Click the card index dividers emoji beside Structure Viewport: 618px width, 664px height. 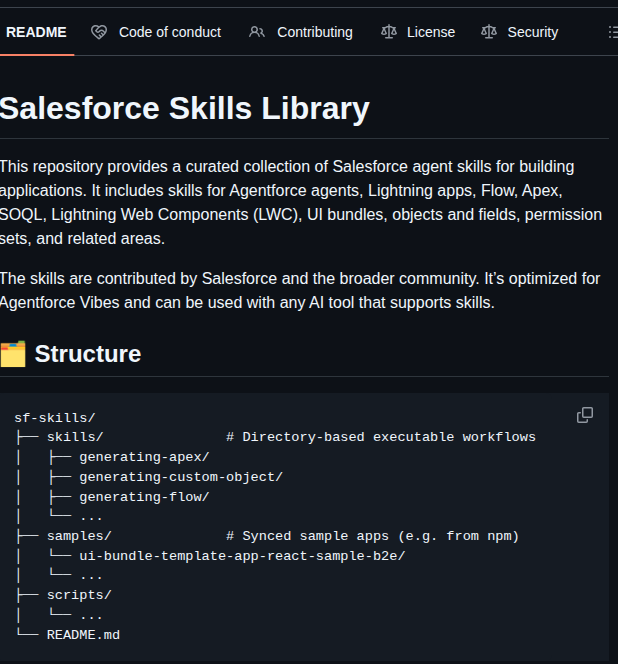tap(13, 354)
